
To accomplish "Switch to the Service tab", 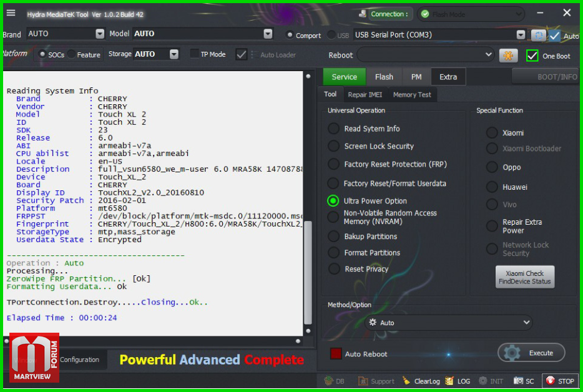I will pyautogui.click(x=345, y=77).
